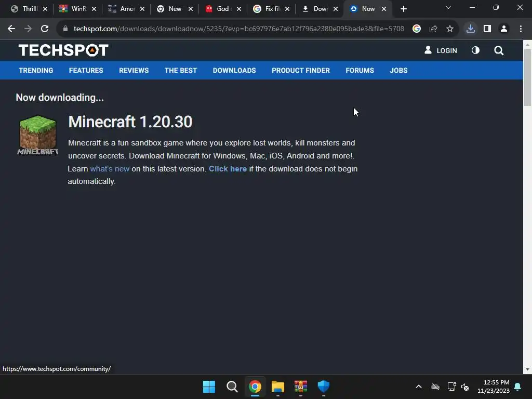Click OneDrive cloud tray icon
This screenshot has width=532, height=399.
435,387
